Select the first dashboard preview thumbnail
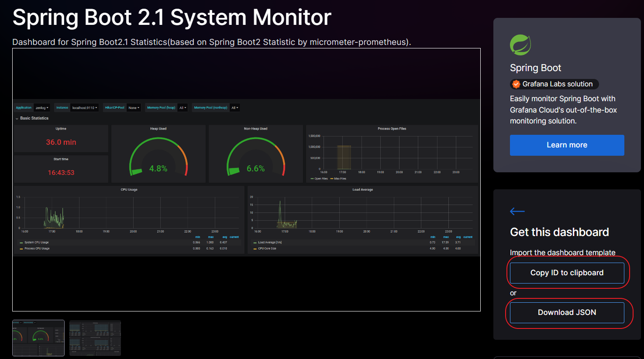 pyautogui.click(x=38, y=338)
